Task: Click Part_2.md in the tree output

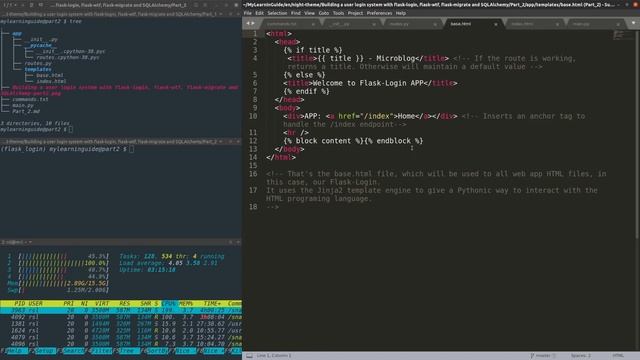Action: [x=26, y=111]
